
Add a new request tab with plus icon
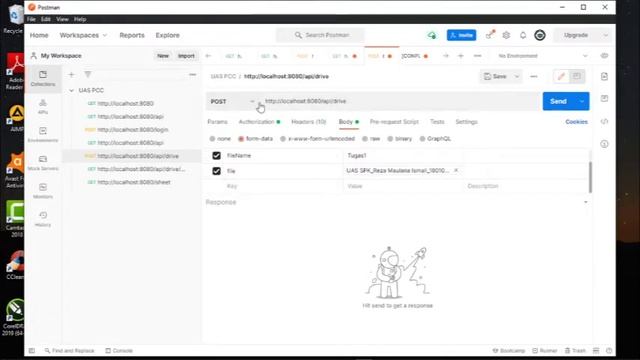[x=461, y=56]
